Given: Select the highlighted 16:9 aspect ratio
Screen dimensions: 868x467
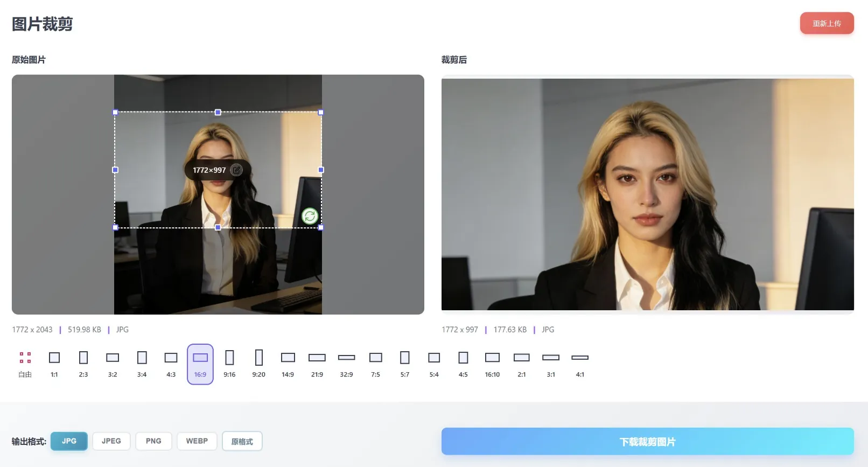Looking at the screenshot, I should (200, 364).
